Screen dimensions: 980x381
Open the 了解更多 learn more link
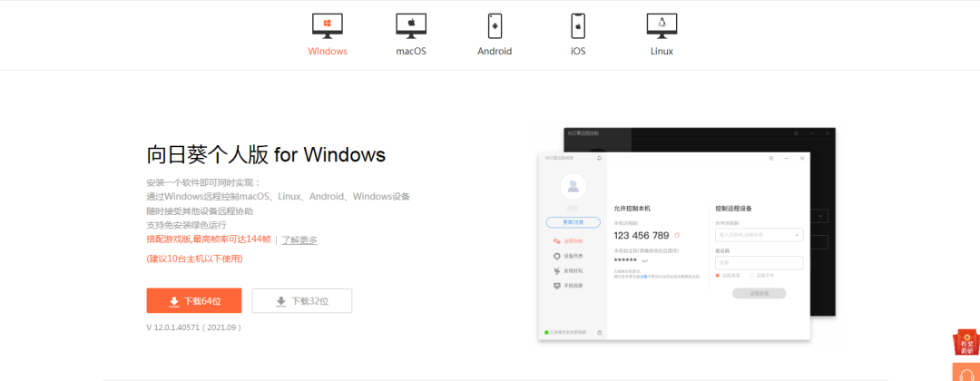[299, 239]
